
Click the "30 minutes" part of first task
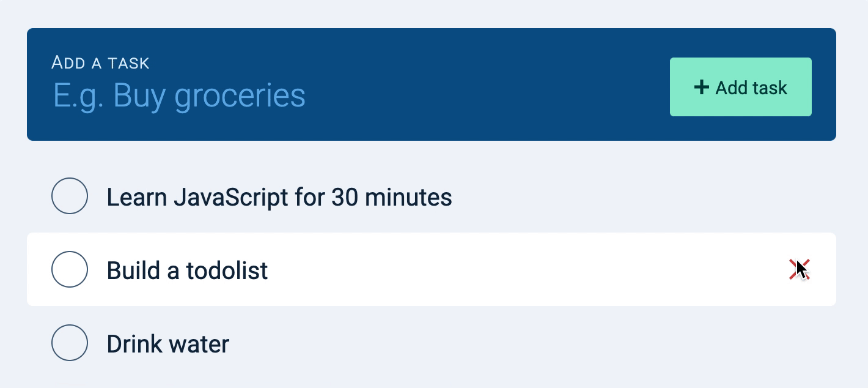[x=392, y=197]
